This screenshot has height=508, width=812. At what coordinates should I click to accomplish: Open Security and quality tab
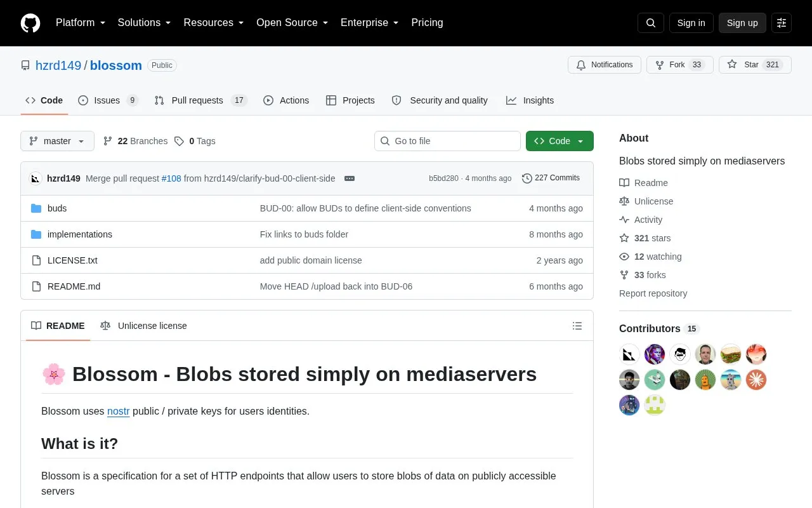tap(440, 100)
